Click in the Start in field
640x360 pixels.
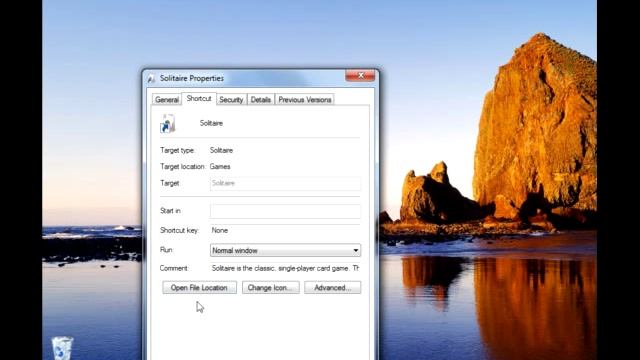tap(285, 211)
